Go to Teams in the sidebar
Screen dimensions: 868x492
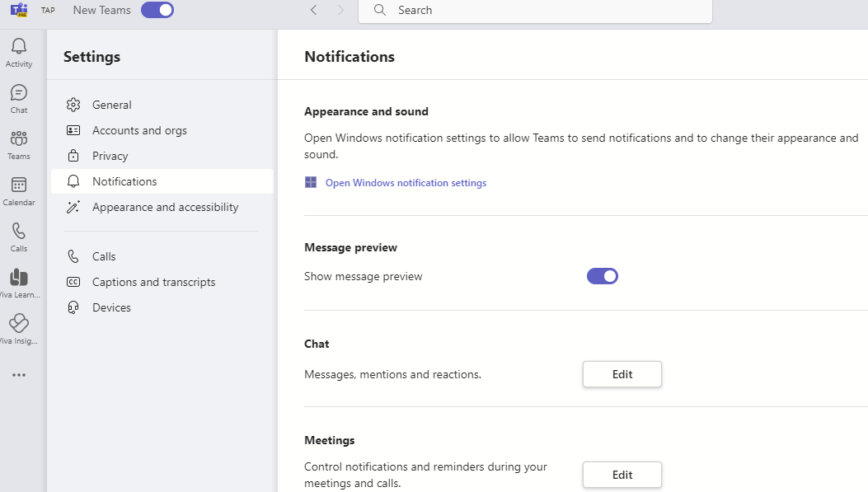[19, 141]
